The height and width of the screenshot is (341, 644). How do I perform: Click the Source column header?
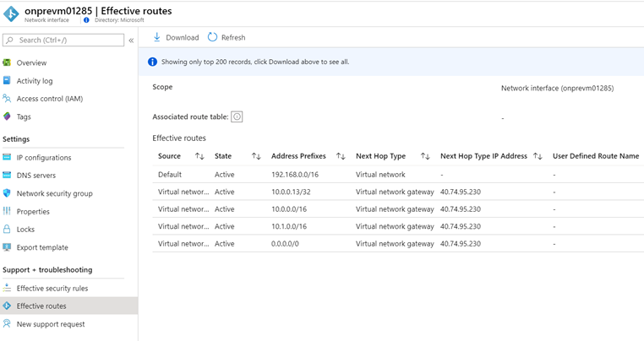(x=169, y=156)
